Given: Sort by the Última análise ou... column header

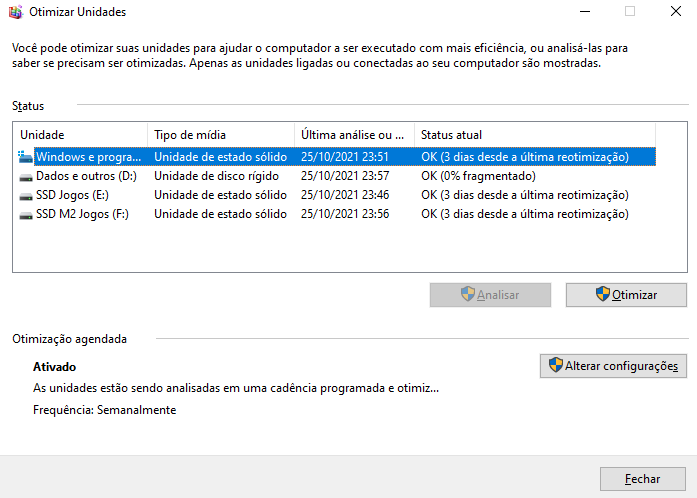Looking at the screenshot, I should point(355,135).
